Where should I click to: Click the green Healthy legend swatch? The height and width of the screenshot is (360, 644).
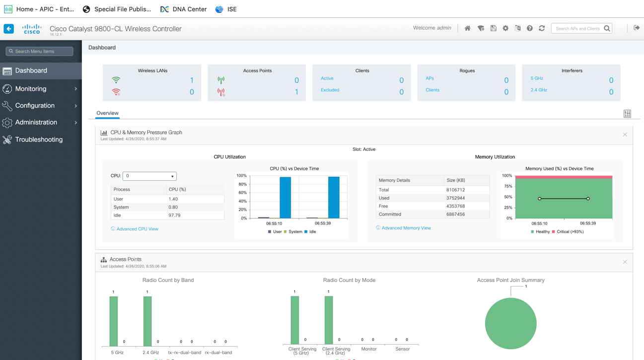533,231
